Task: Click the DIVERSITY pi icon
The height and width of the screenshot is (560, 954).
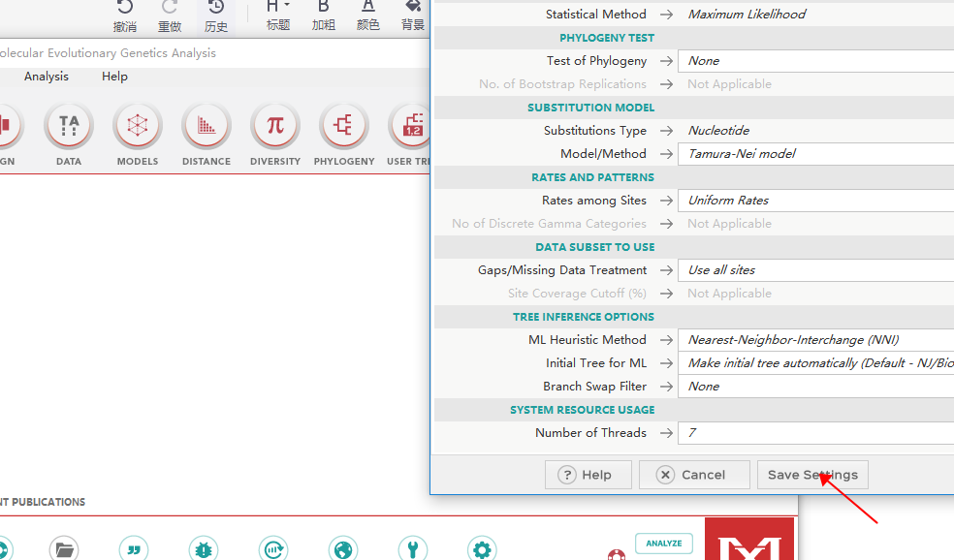Action: pos(275,135)
